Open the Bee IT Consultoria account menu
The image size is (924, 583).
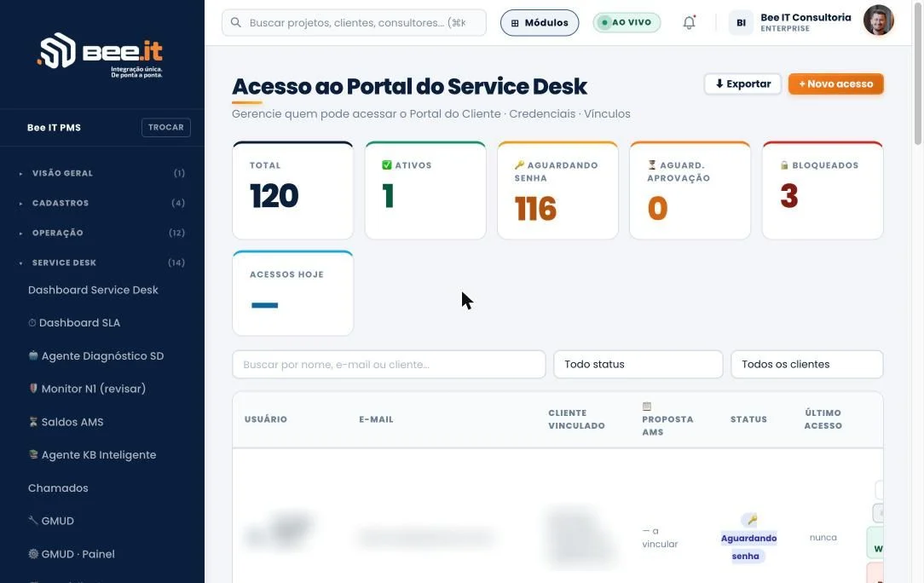pos(806,22)
